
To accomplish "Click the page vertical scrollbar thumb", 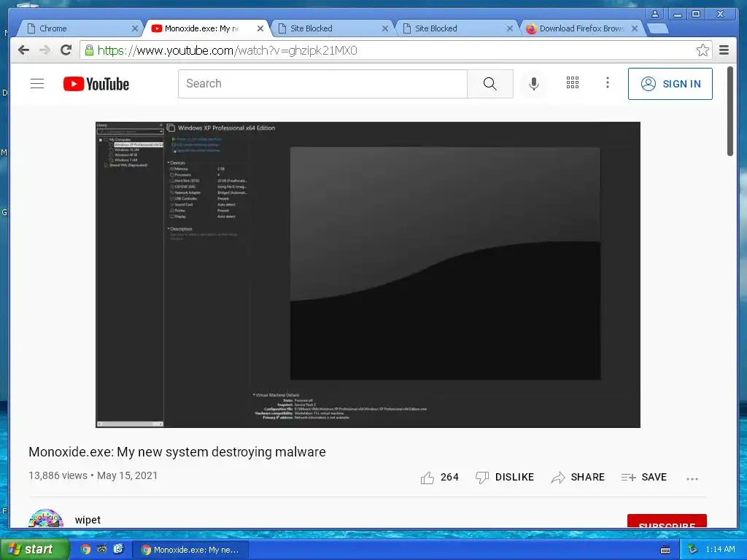I will [x=729, y=111].
